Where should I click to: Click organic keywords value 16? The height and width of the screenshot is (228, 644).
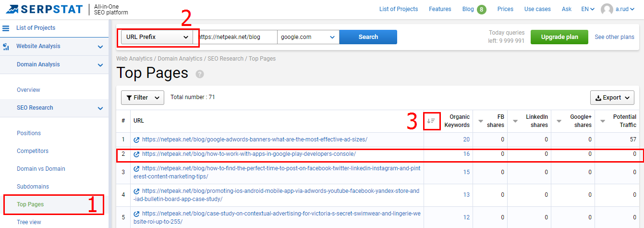[466, 154]
